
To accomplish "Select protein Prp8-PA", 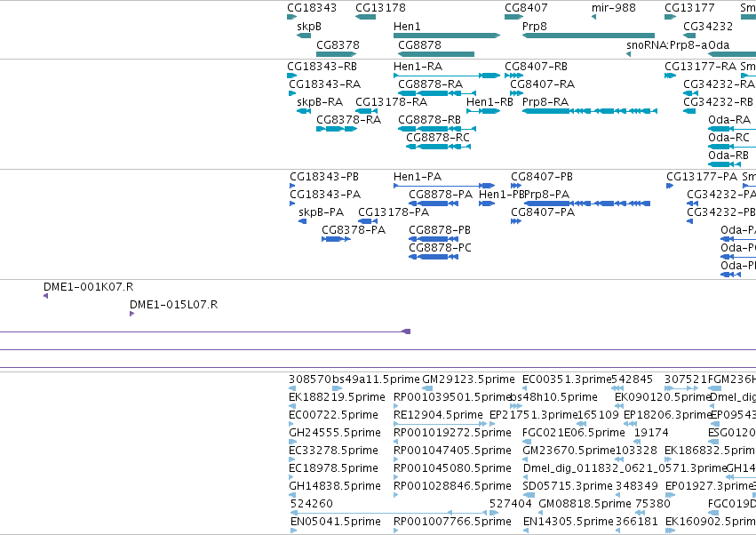I will [x=587, y=204].
